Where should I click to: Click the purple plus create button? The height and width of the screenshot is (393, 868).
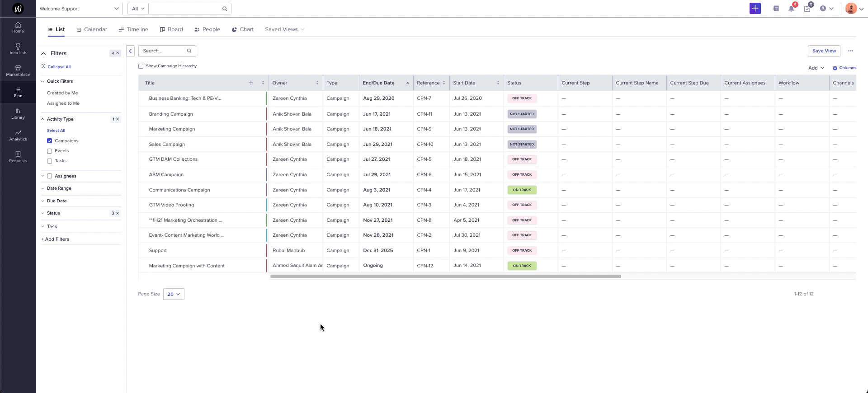point(755,9)
